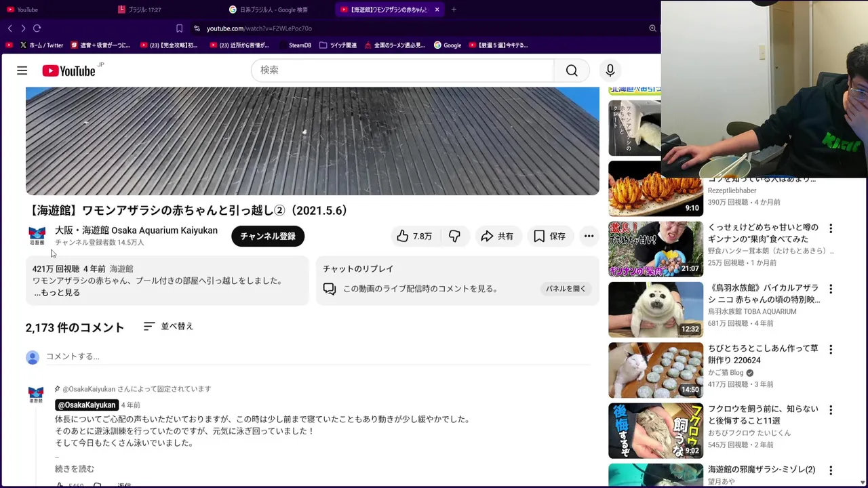Open the 14:50 cat and mochi thumbnail

656,370
